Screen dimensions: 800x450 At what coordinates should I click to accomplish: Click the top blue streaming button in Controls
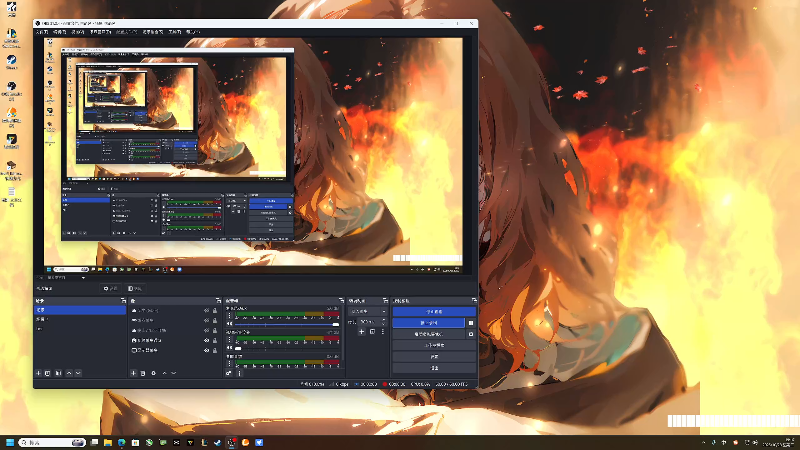pyautogui.click(x=434, y=311)
